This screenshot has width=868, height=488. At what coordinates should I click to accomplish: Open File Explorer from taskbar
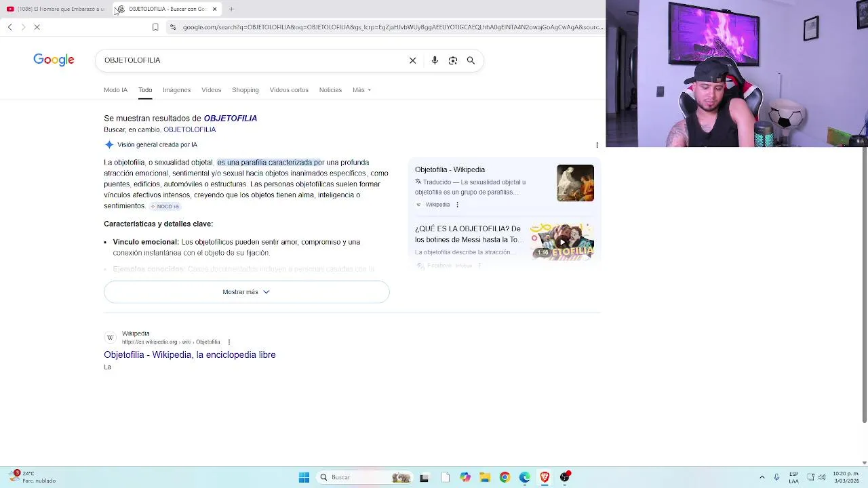pyautogui.click(x=485, y=477)
